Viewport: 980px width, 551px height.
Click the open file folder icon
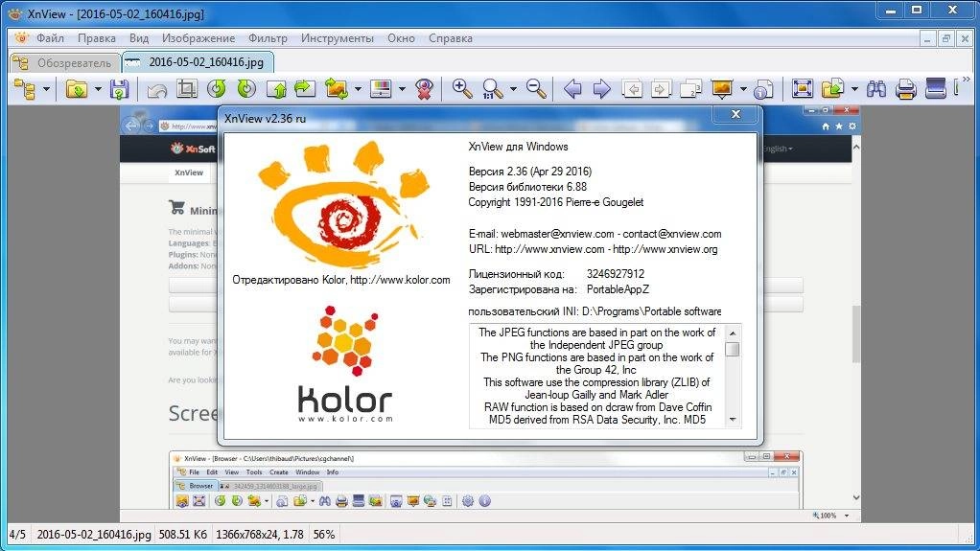(77, 89)
